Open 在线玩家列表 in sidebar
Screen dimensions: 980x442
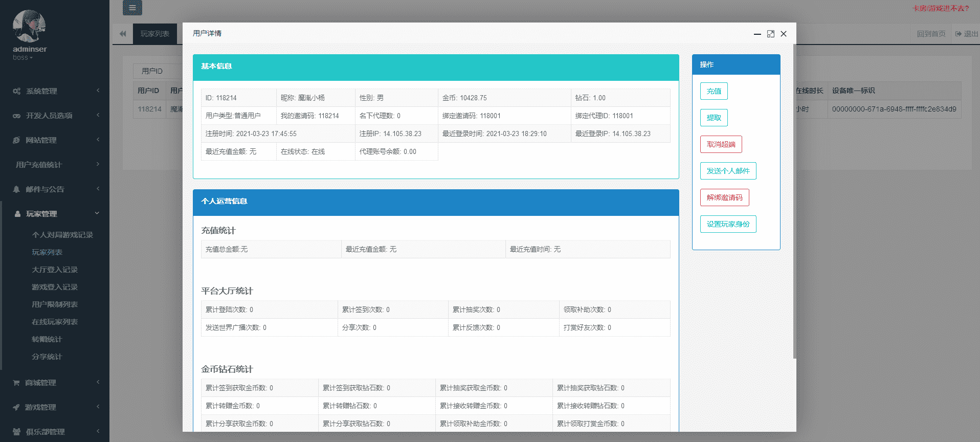55,322
